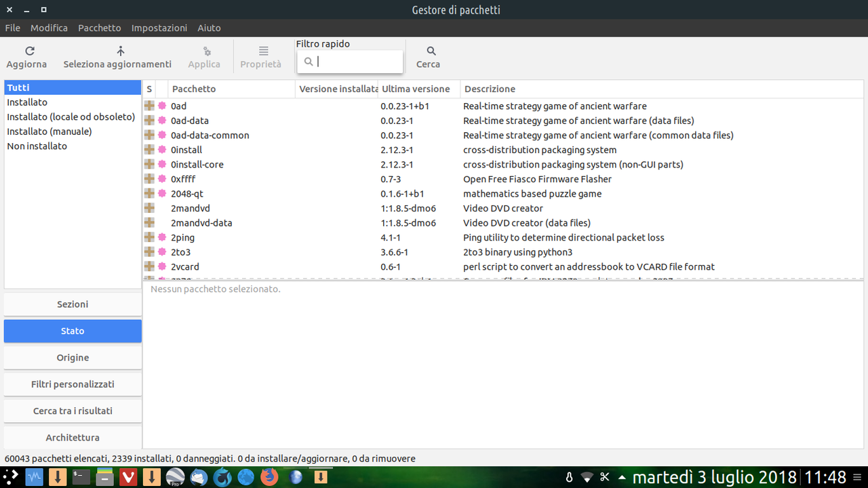The width and height of the screenshot is (868, 488).
Task: Click the status box for 0install-core
Action: point(149,164)
